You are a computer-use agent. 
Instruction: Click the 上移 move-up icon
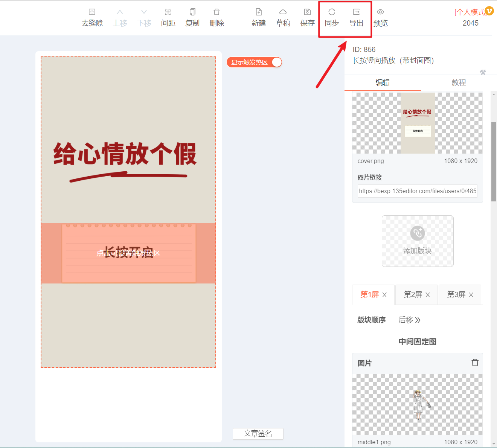[120, 12]
